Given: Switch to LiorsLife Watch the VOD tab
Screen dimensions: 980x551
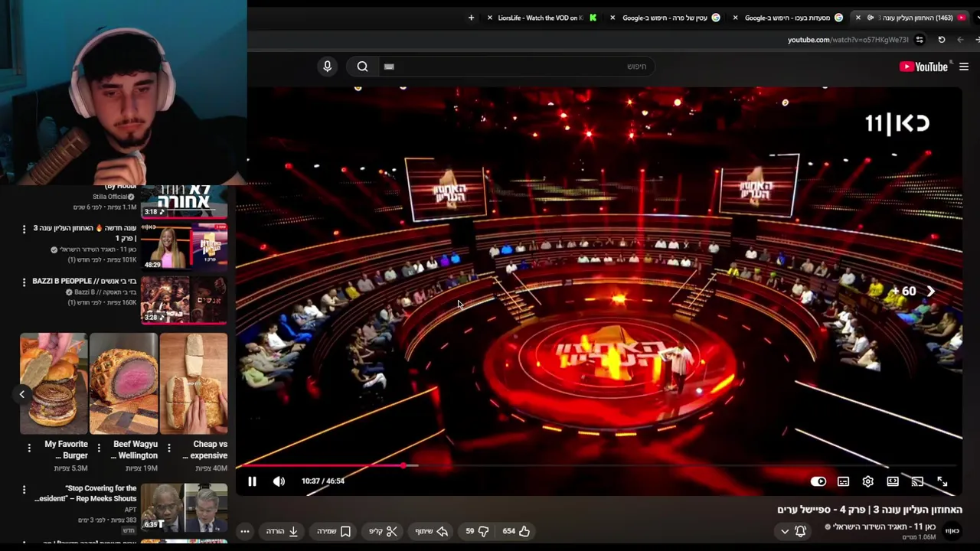Looking at the screenshot, I should [x=542, y=18].
